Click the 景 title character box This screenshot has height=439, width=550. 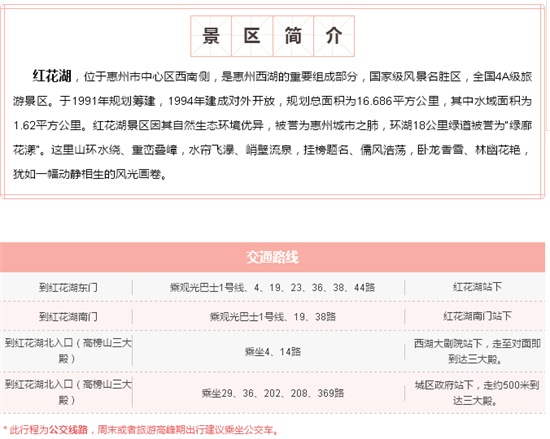click(x=211, y=36)
